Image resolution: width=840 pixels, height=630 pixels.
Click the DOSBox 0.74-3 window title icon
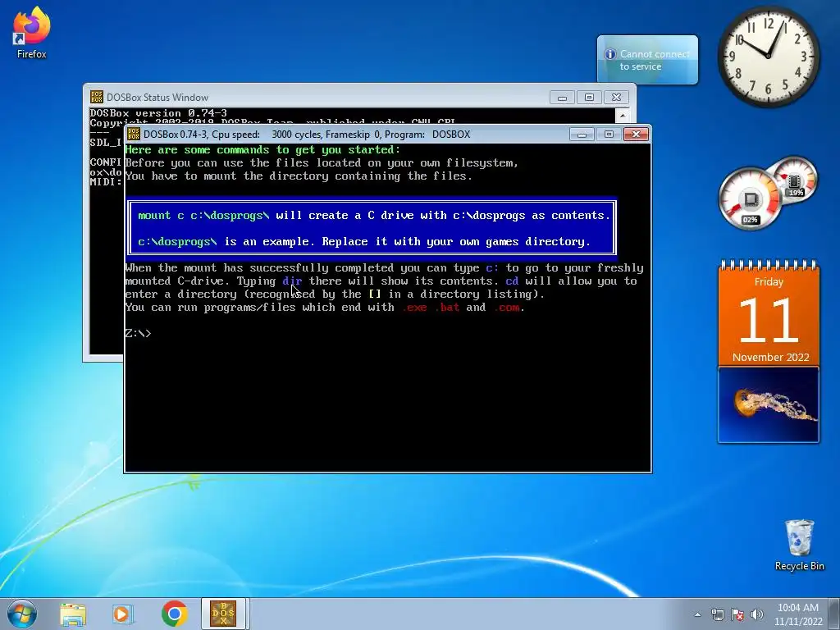click(134, 134)
